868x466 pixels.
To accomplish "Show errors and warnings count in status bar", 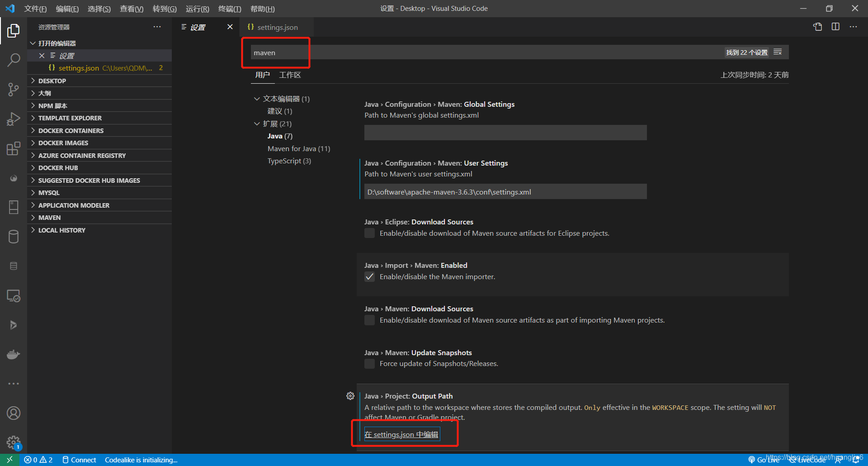I will 38,460.
